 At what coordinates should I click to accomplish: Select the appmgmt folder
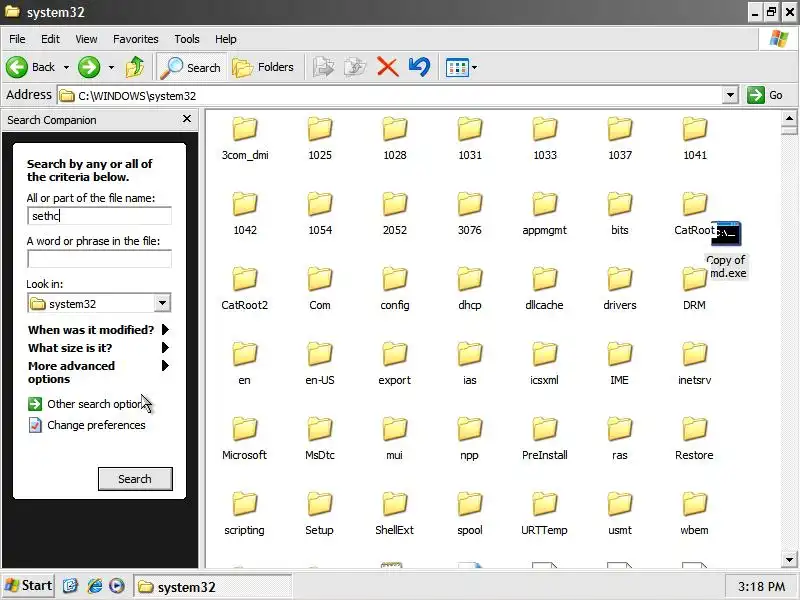[x=544, y=214]
